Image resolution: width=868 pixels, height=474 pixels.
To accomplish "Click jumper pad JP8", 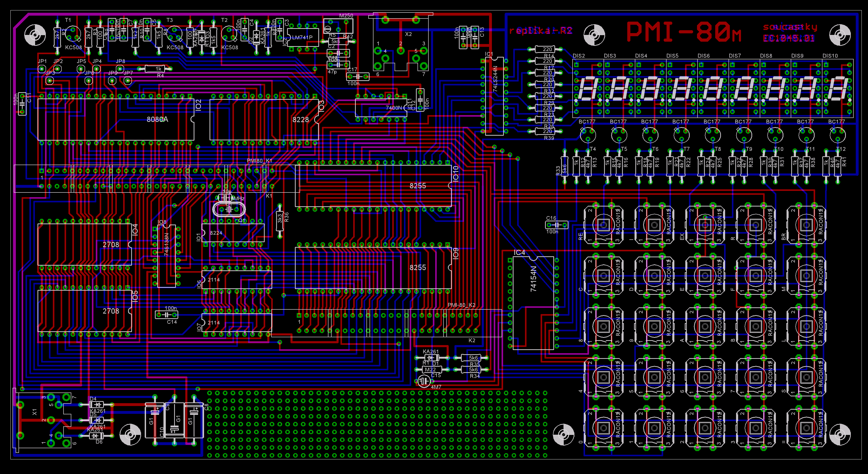I will (x=120, y=69).
